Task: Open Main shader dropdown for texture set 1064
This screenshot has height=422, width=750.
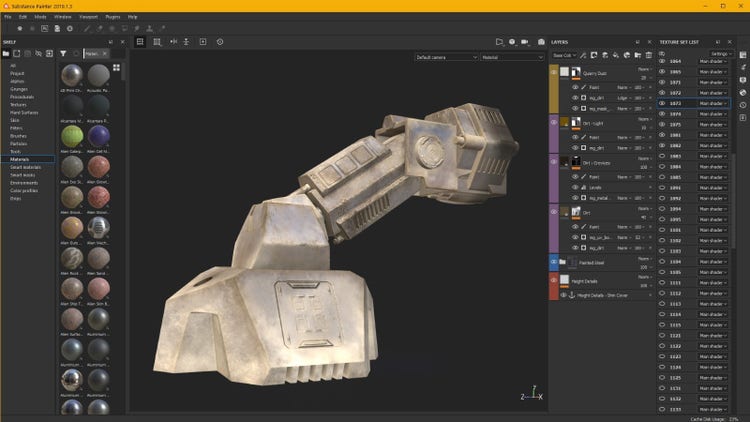Action: 714,61
